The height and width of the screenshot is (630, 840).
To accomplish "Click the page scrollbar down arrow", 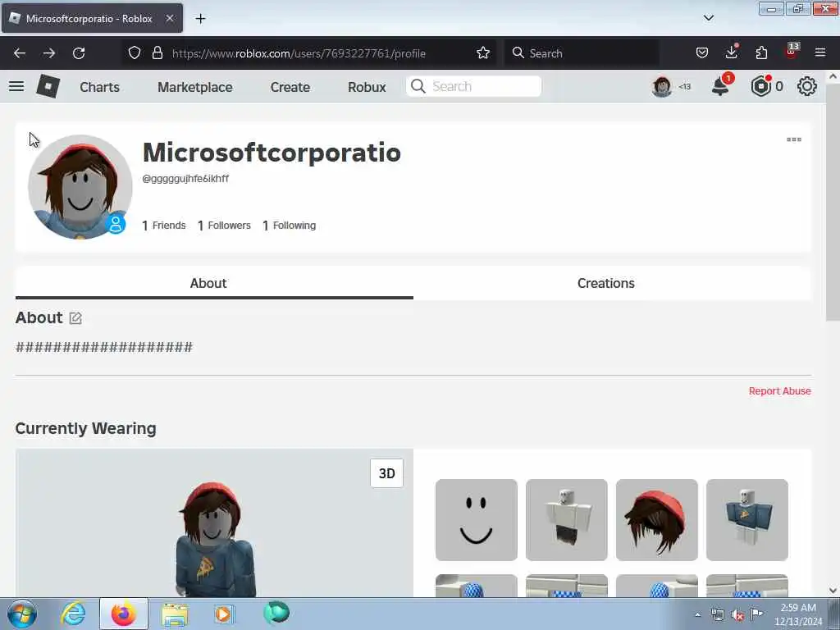I will (833, 591).
